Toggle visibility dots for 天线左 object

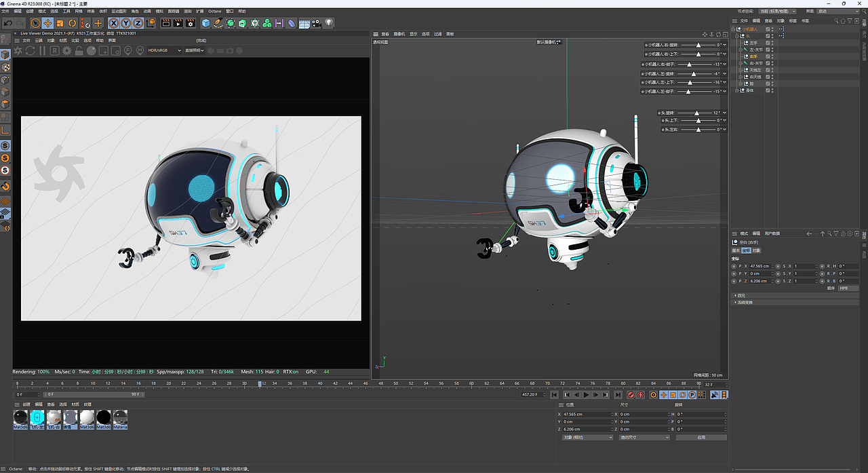pos(772,70)
